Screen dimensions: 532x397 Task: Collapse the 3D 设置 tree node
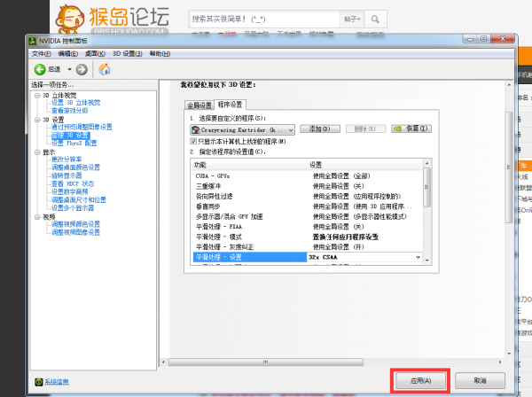[x=37, y=120]
